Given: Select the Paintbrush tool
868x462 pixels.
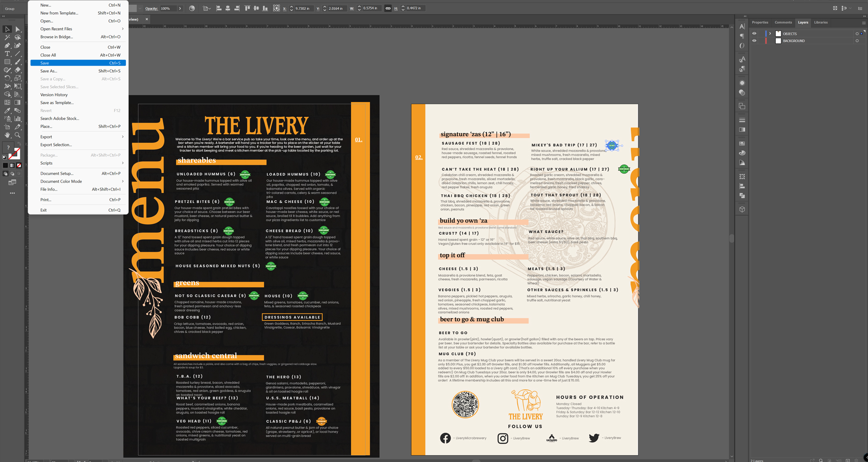Looking at the screenshot, I should (18, 62).
